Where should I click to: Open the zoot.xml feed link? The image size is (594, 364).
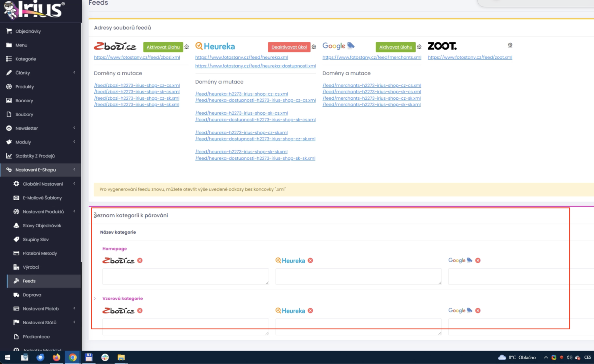470,57
